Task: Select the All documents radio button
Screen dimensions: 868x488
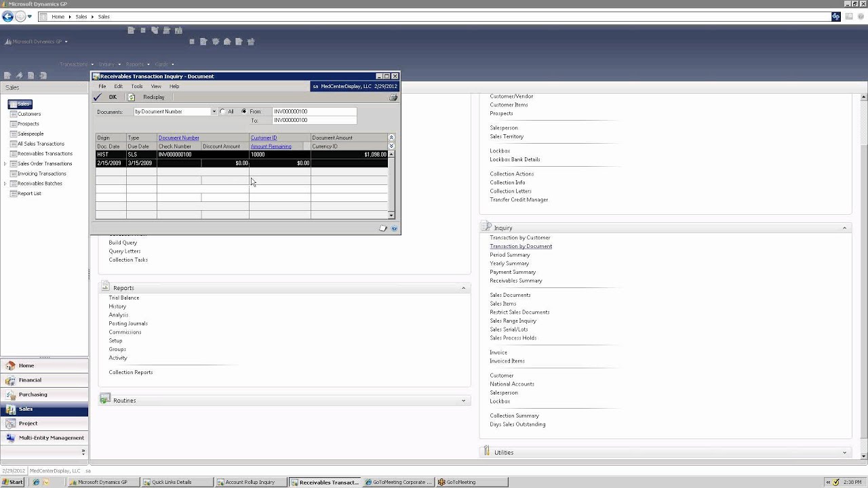Action: point(222,111)
